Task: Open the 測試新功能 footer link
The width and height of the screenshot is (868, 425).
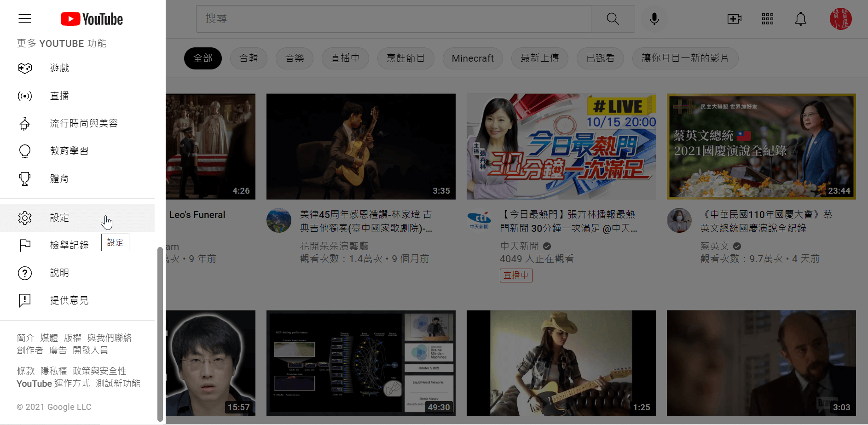Action: (118, 384)
